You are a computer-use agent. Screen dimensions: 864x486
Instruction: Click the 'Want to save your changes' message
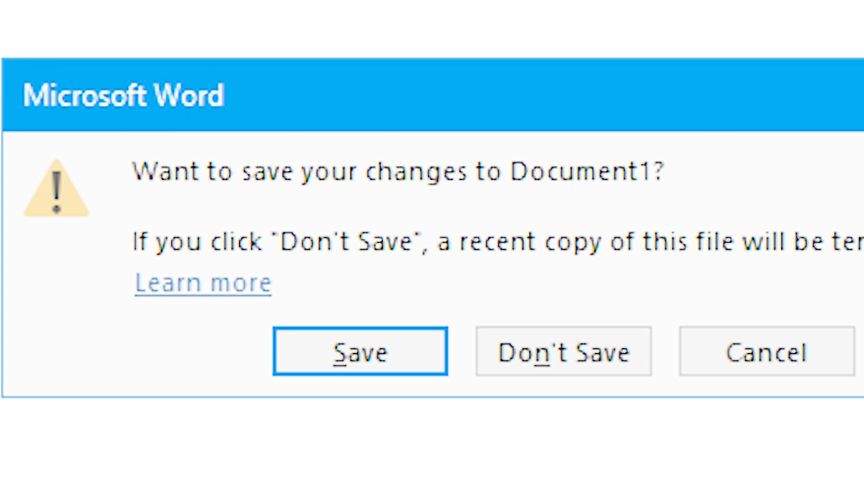pos(398,171)
